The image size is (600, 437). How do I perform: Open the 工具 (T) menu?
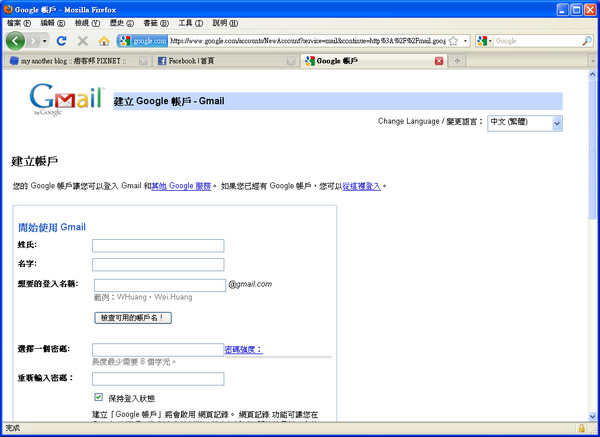tap(191, 23)
